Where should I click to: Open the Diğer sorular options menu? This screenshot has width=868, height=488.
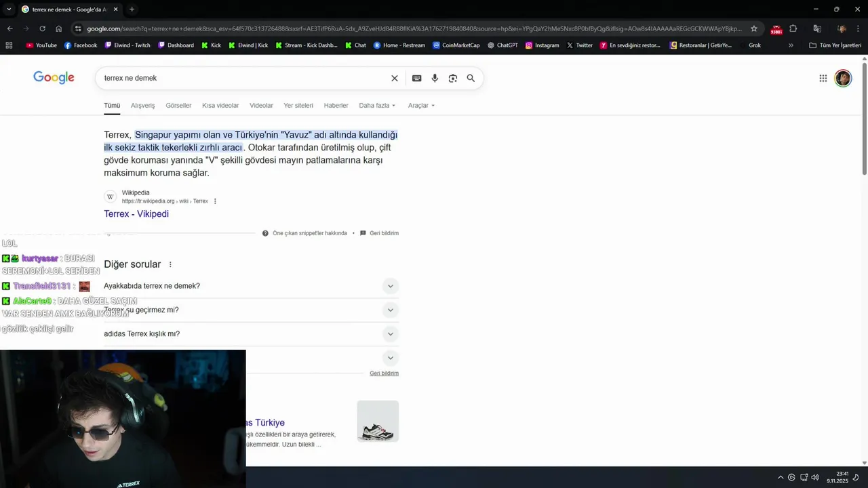(170, 264)
